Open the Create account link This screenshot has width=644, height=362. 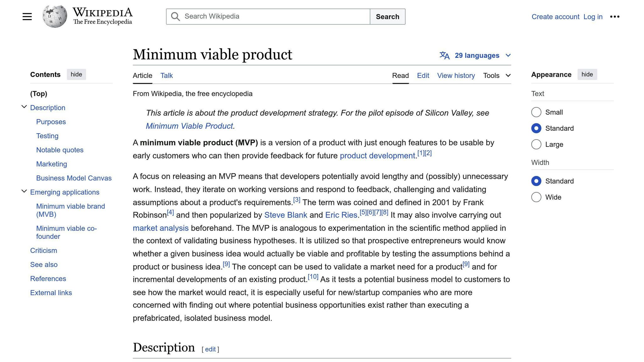click(555, 17)
